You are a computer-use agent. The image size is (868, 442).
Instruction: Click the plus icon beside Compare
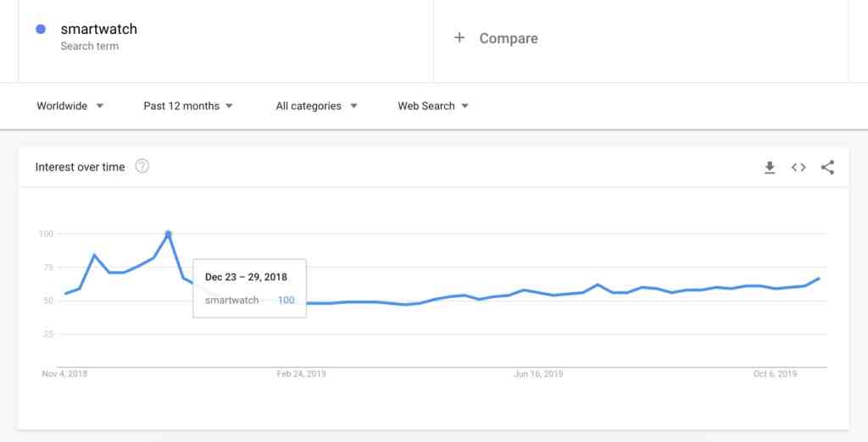(459, 37)
